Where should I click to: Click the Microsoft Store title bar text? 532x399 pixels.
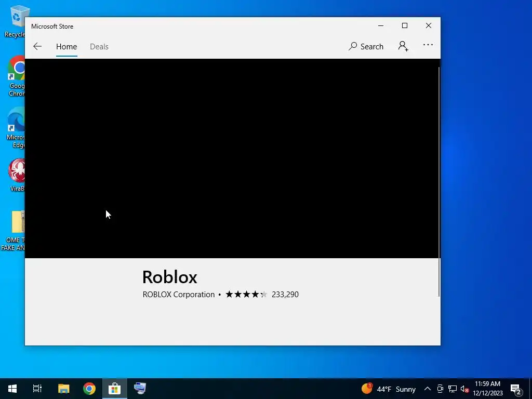tap(52, 26)
